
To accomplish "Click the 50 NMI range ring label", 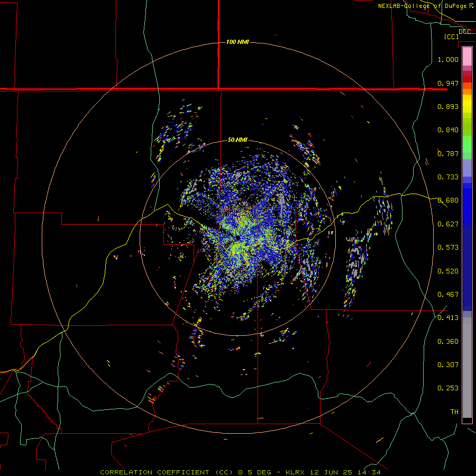I will (x=237, y=140).
